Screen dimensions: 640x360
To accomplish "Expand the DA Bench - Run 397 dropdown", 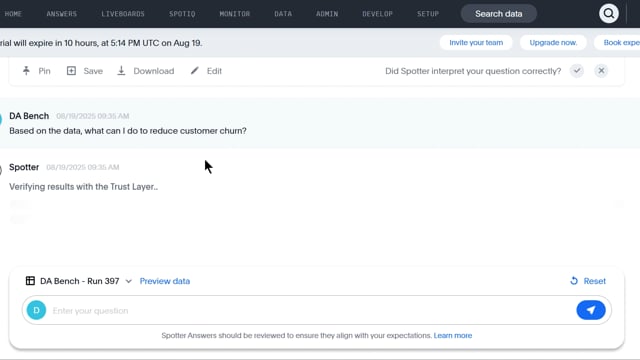I will [x=129, y=281].
